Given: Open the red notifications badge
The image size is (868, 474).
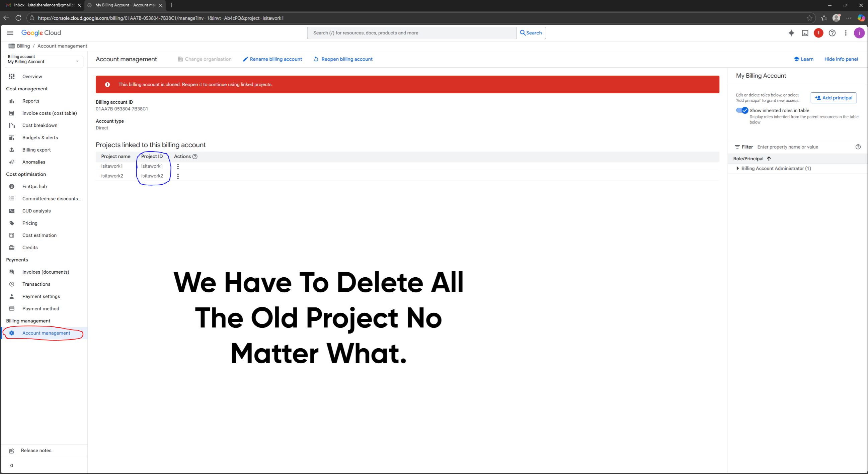Looking at the screenshot, I should [818, 33].
